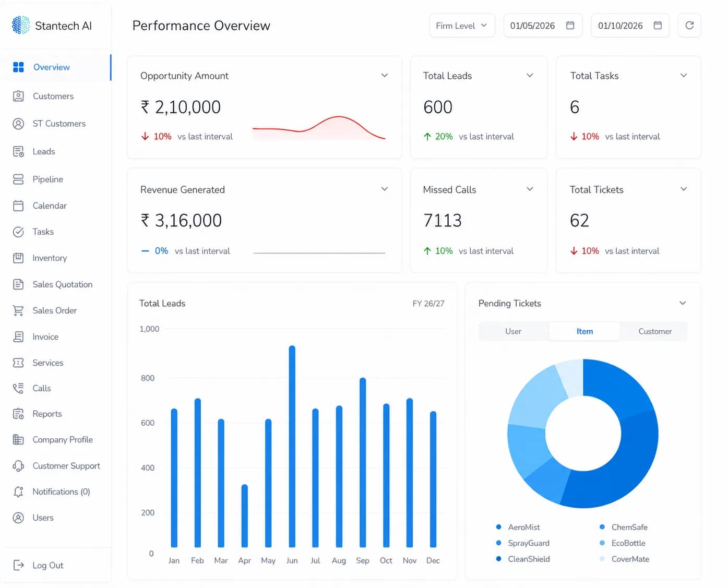Open Notifications (0) label
This screenshot has height=588, width=728.
(61, 491)
